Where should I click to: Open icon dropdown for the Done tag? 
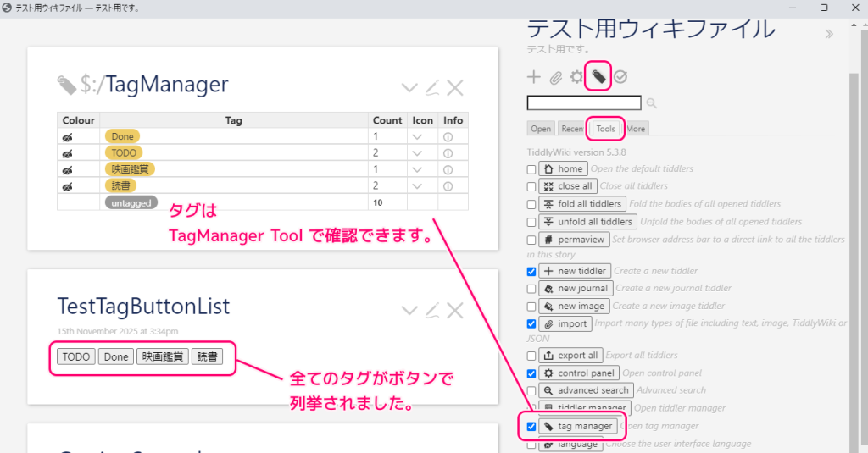point(417,136)
